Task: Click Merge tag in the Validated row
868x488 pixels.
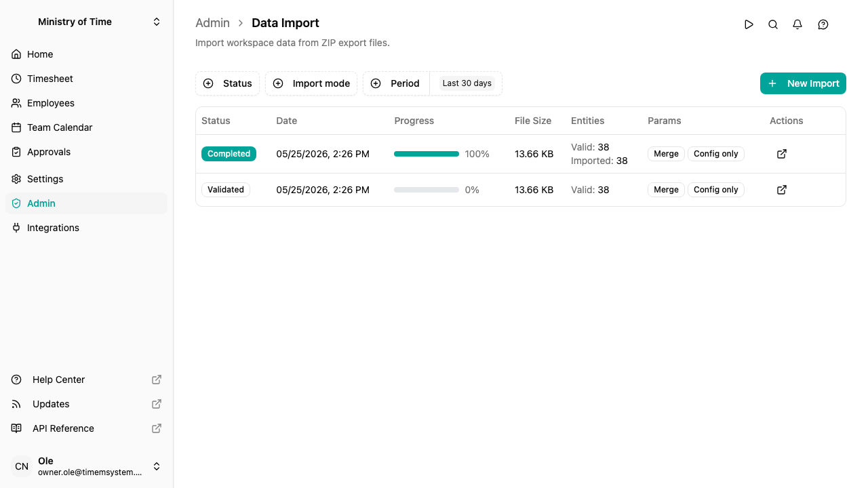Action: tap(666, 190)
